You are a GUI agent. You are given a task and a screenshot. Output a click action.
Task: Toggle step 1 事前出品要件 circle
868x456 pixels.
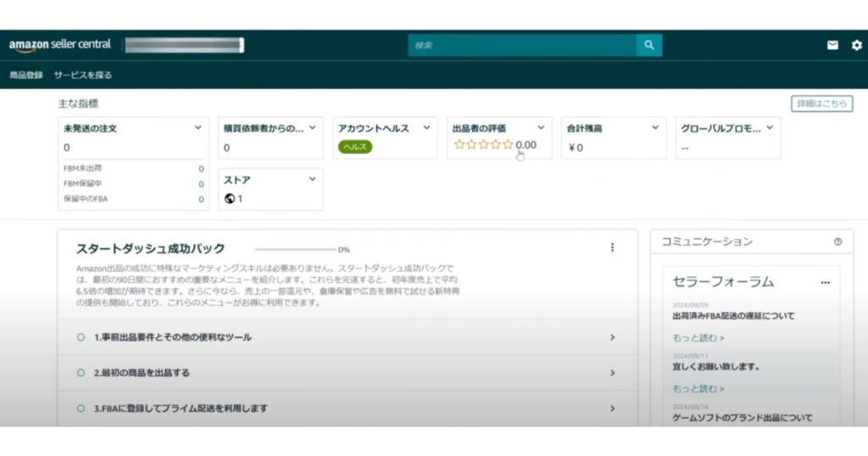pyautogui.click(x=81, y=336)
